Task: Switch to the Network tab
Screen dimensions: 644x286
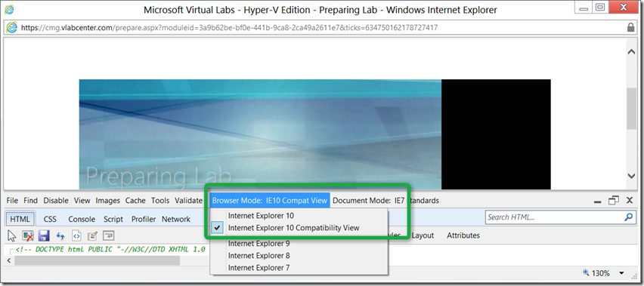Action: pyautogui.click(x=176, y=219)
